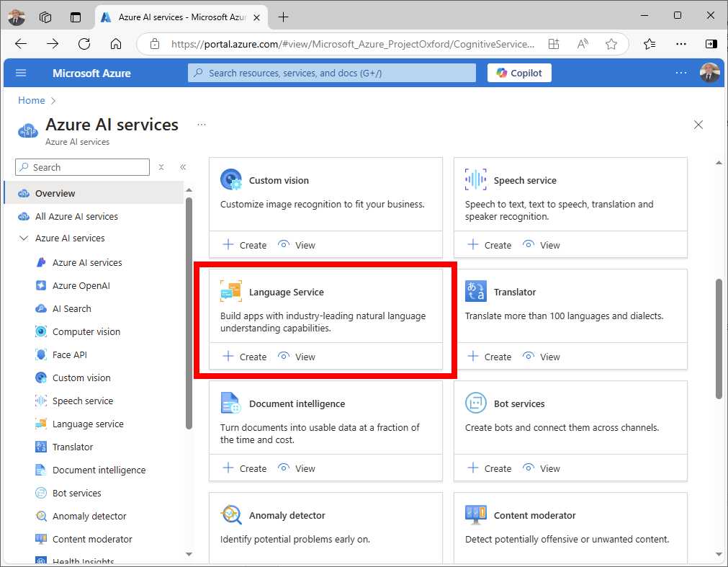Click the Speech service sidebar icon
The image size is (728, 567).
click(41, 401)
